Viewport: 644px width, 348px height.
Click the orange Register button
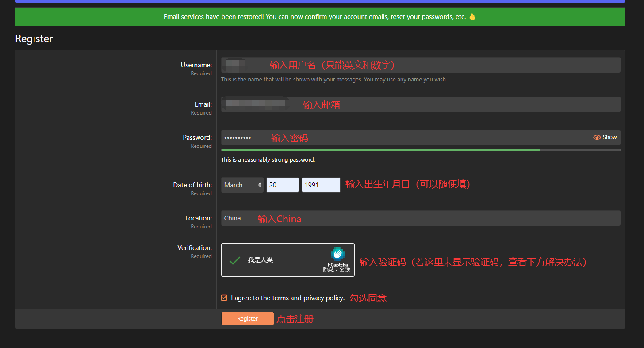coord(248,319)
